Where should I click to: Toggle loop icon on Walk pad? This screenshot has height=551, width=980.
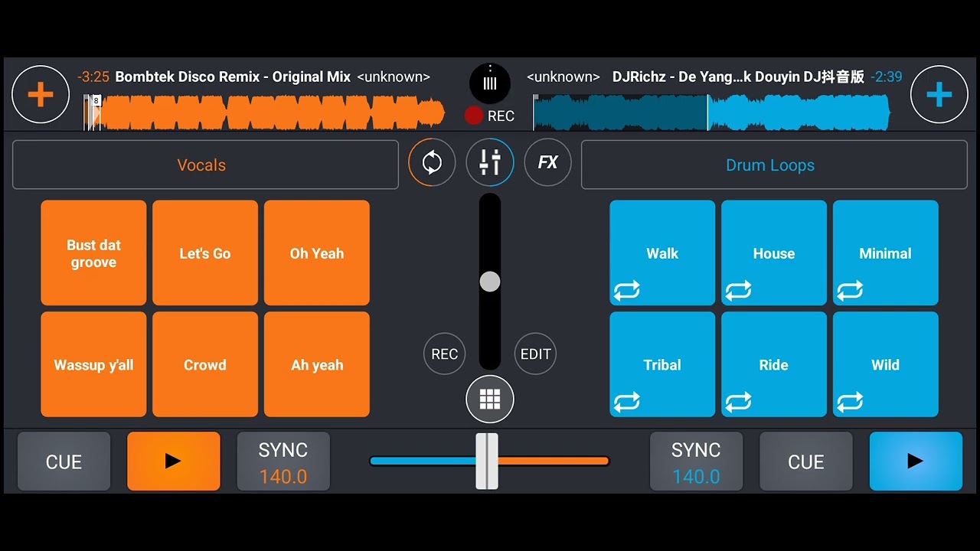click(x=627, y=291)
